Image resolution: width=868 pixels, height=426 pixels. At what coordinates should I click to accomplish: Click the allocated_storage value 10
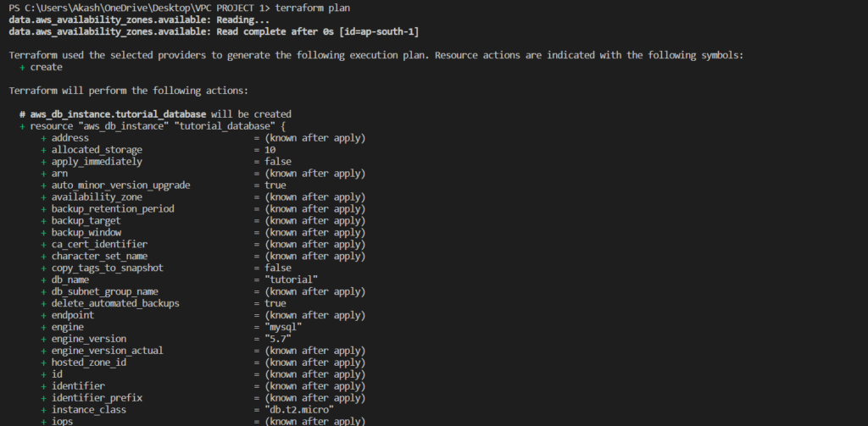point(270,150)
